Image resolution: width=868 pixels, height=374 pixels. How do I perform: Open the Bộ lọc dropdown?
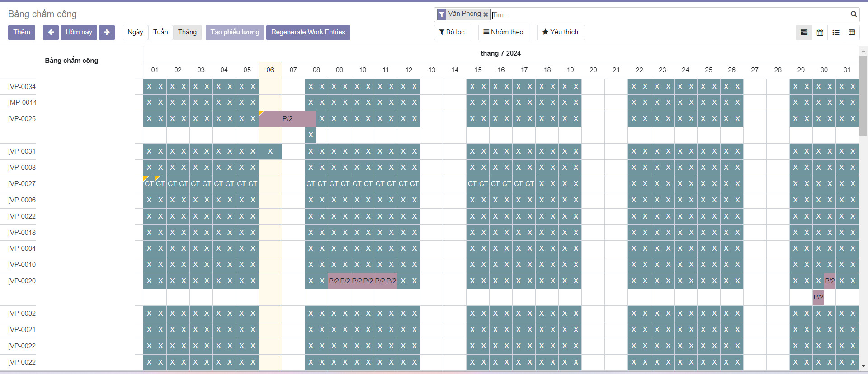point(452,32)
